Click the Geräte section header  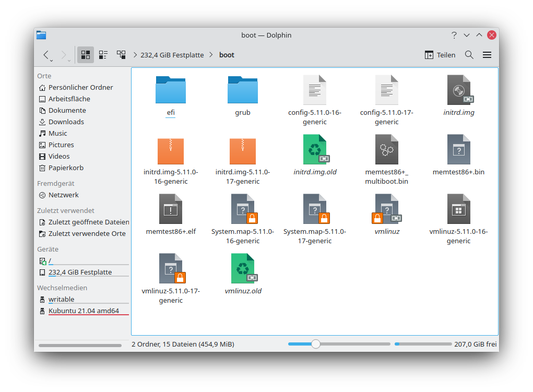coord(48,249)
